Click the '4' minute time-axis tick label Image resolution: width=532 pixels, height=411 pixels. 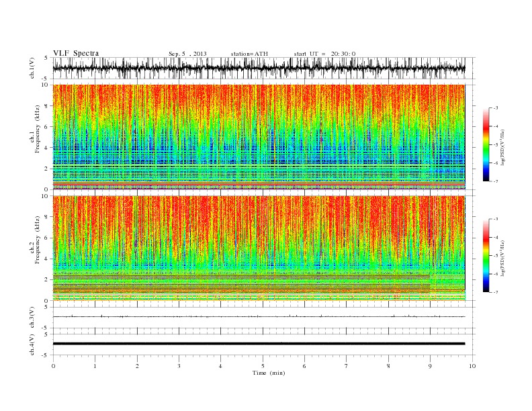[220, 366]
